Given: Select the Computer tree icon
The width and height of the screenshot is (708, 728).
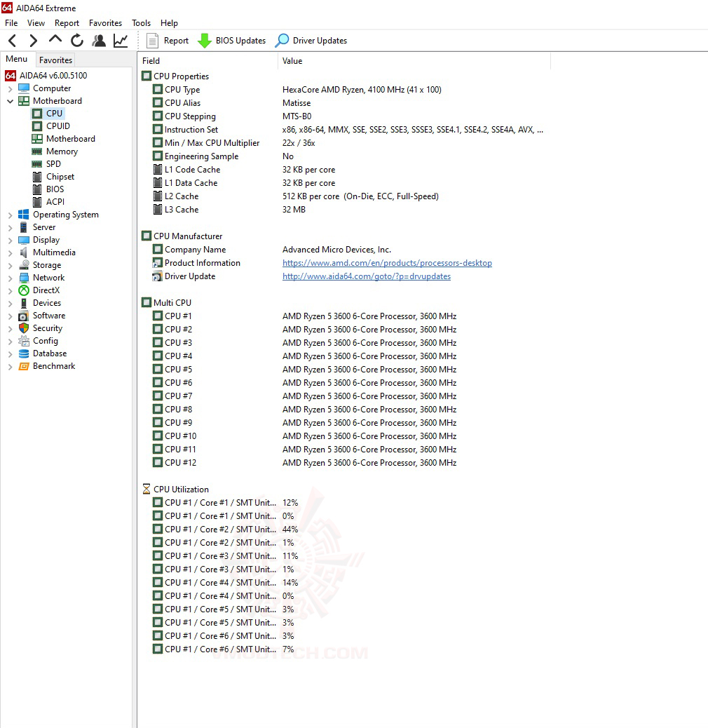Looking at the screenshot, I should point(24,88).
